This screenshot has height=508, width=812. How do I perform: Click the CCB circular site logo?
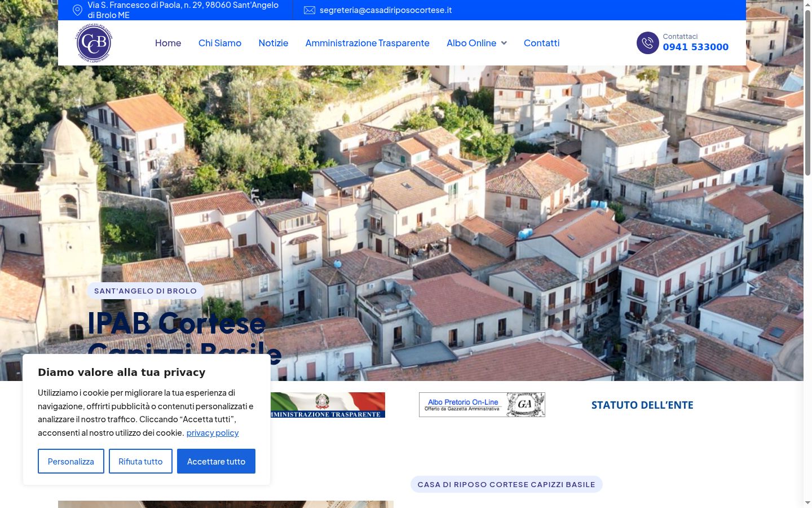pyautogui.click(x=94, y=43)
